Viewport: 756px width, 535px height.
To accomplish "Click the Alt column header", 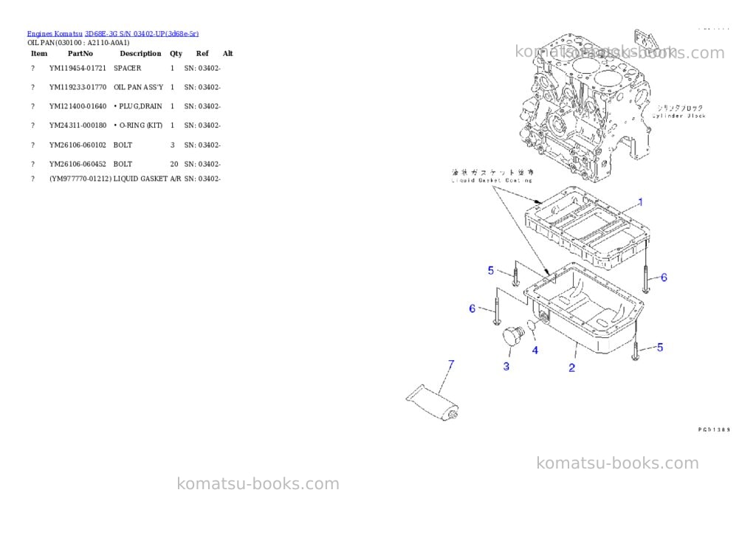I will [228, 53].
